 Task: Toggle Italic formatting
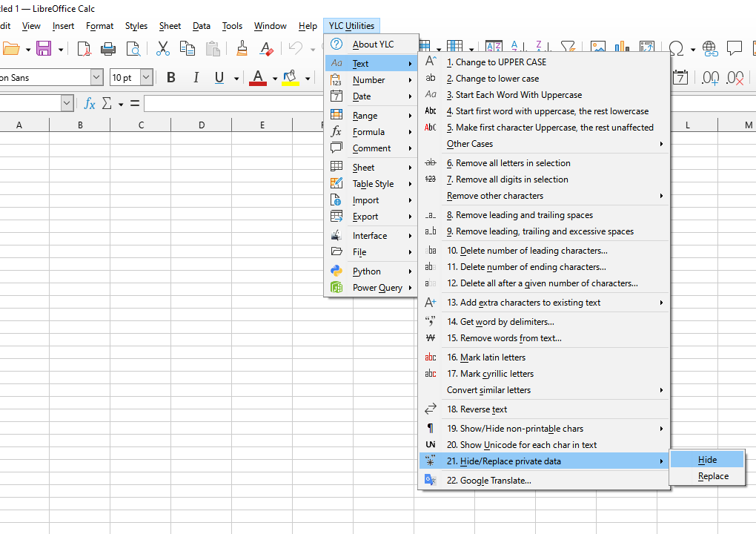tap(196, 78)
